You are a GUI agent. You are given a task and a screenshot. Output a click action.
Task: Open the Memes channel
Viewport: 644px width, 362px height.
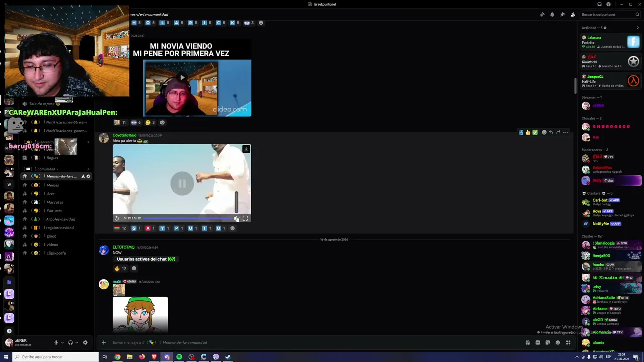55,185
